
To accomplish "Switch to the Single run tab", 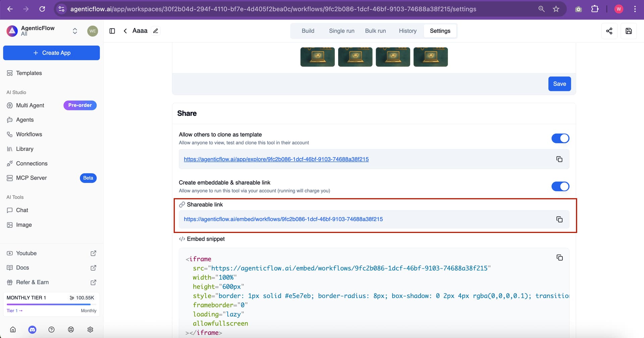I will pos(341,31).
